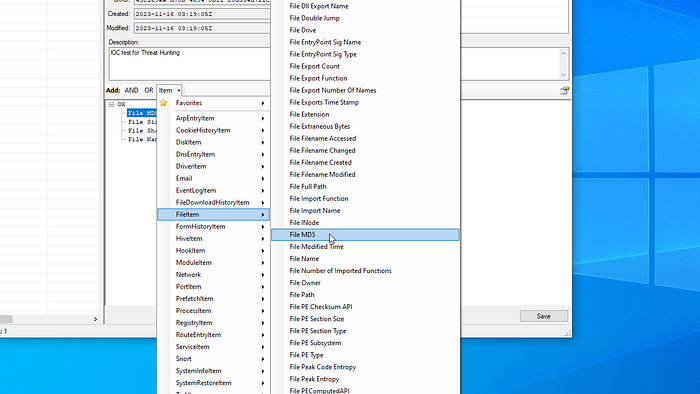The width and height of the screenshot is (700, 394).
Task: Choose File Extension entry
Action: click(x=365, y=115)
